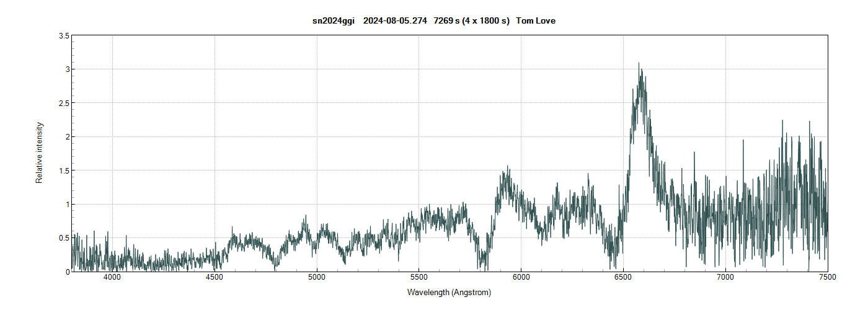Image resolution: width=868 pixels, height=310 pixels.
Task: Click the 7500 tick label on x-axis
Action: pos(827,278)
